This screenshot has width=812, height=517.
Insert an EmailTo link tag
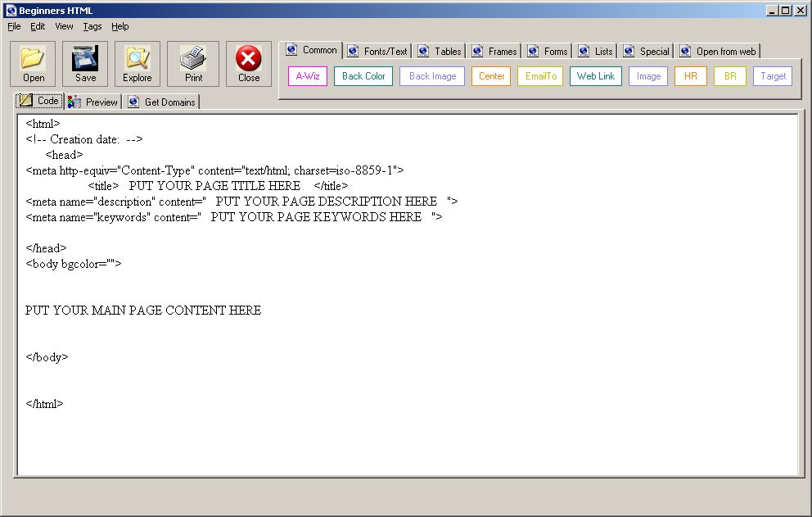540,76
